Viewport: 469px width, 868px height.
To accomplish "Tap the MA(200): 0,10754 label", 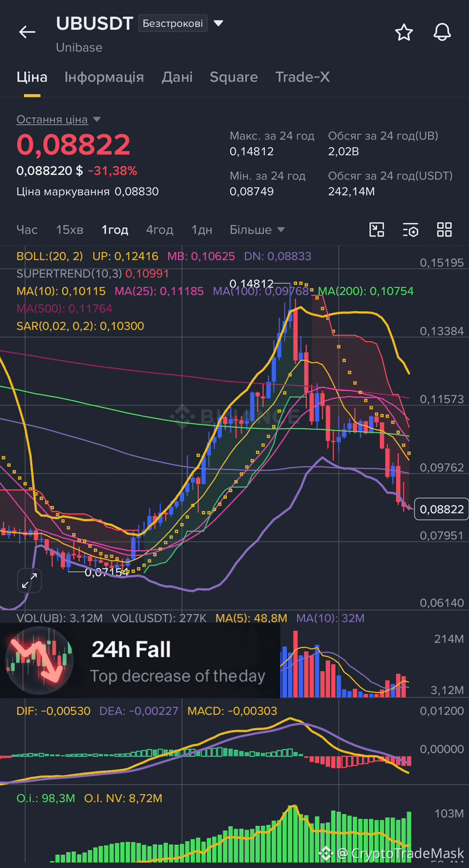I will tap(366, 291).
